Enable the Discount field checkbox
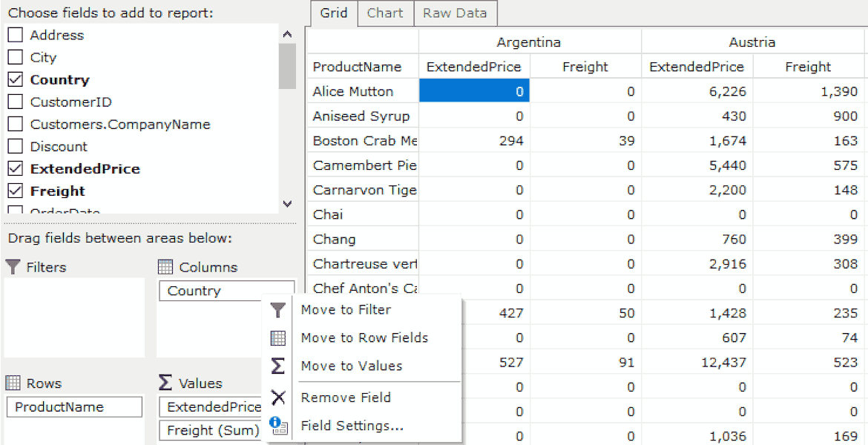 [x=16, y=147]
